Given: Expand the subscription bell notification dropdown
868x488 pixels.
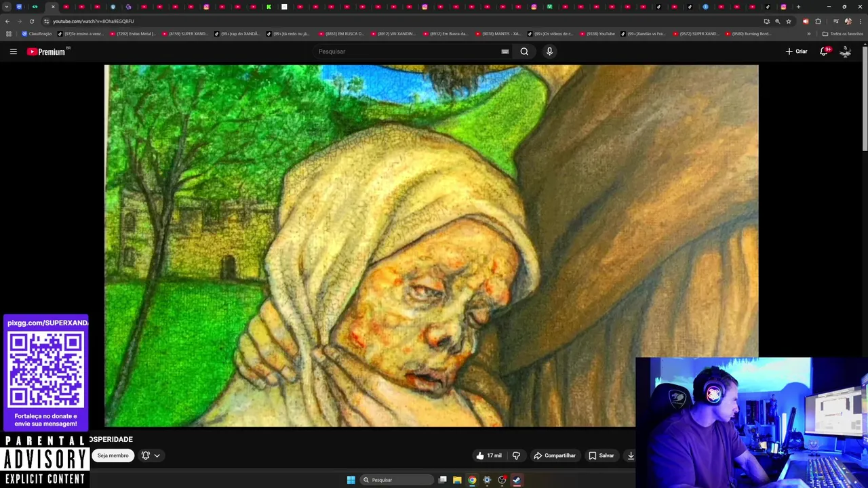Looking at the screenshot, I should [151, 455].
